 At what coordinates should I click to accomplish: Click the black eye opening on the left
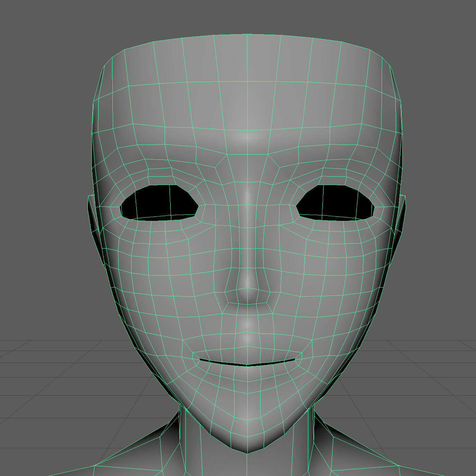[x=159, y=203]
